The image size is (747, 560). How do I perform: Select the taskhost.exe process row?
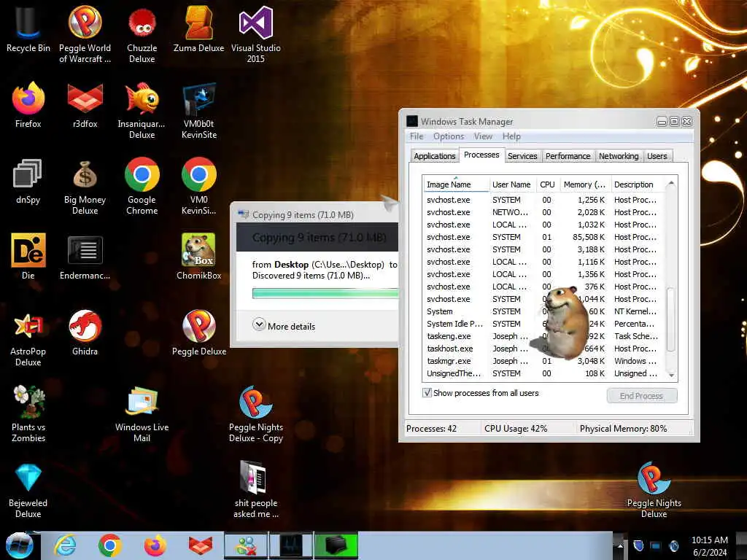click(543, 349)
